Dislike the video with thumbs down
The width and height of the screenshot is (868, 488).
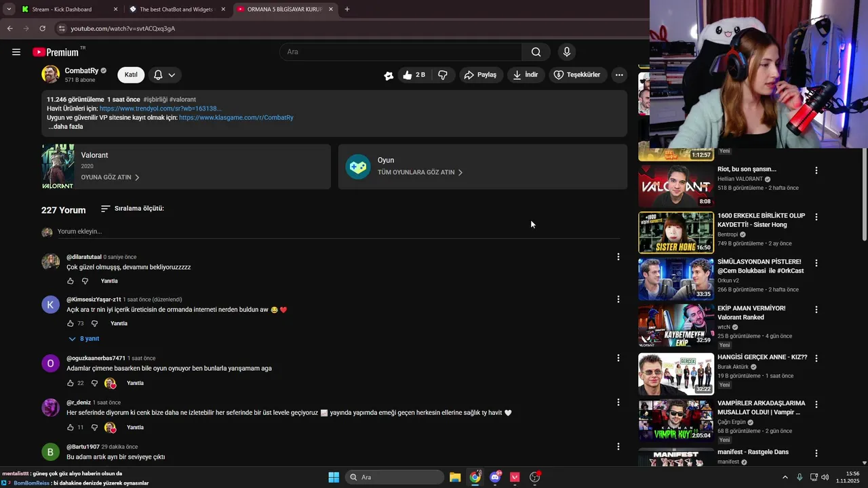pos(443,75)
